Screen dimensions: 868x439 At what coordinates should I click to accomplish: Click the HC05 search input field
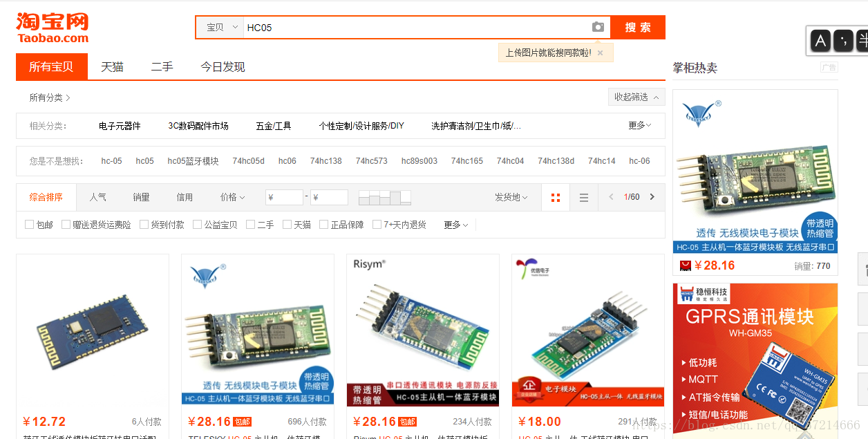click(417, 28)
